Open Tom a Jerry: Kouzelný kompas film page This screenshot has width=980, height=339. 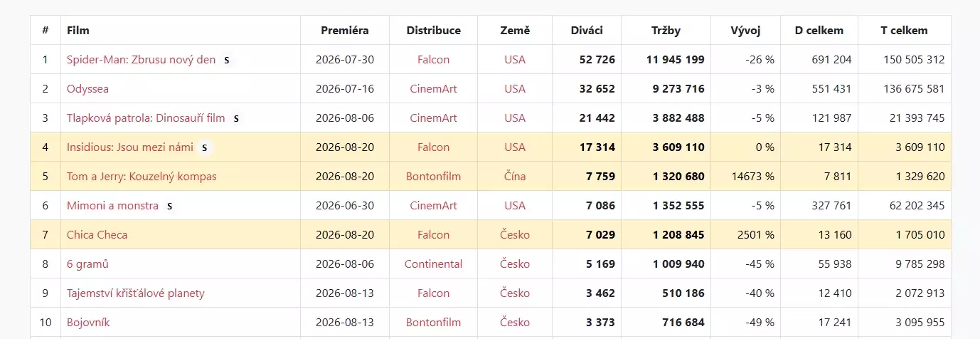click(x=142, y=177)
